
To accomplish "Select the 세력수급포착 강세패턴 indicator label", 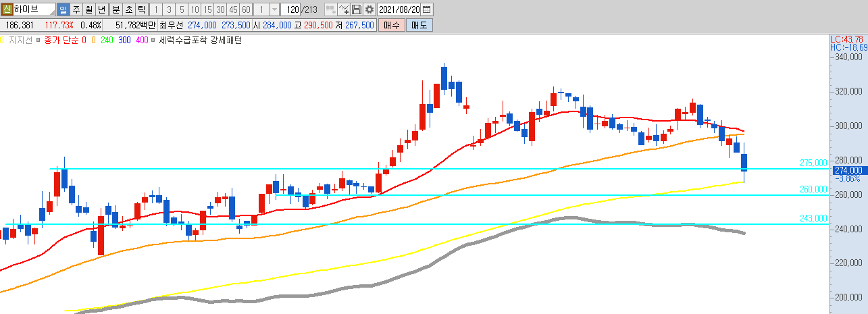I will pyautogui.click(x=201, y=41).
